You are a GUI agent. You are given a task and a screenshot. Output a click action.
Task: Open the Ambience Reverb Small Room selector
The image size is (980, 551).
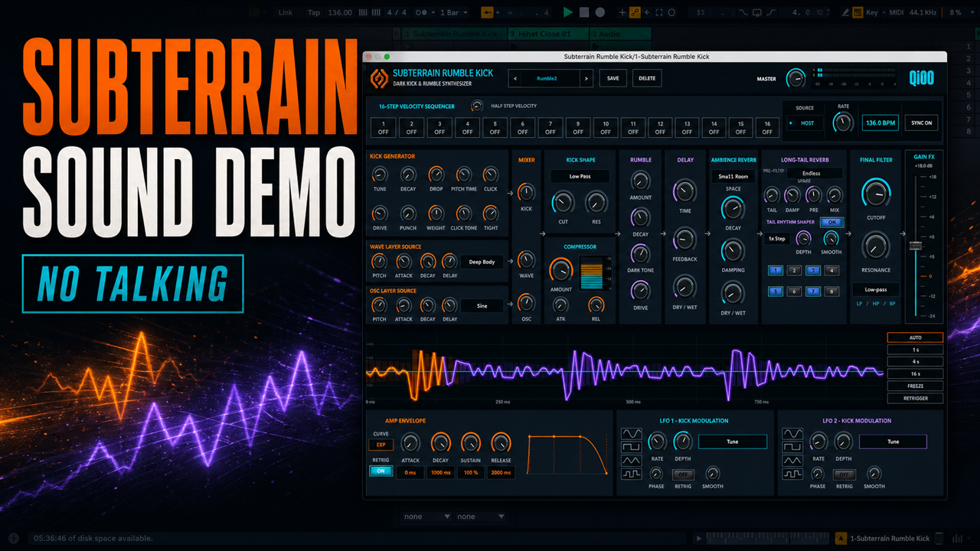(x=733, y=176)
